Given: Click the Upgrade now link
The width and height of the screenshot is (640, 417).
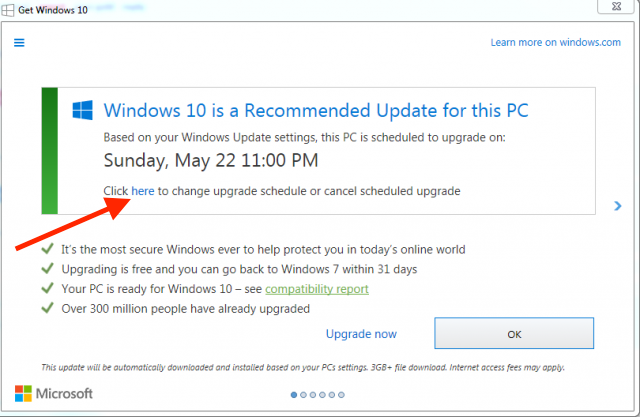Looking at the screenshot, I should click(x=361, y=334).
